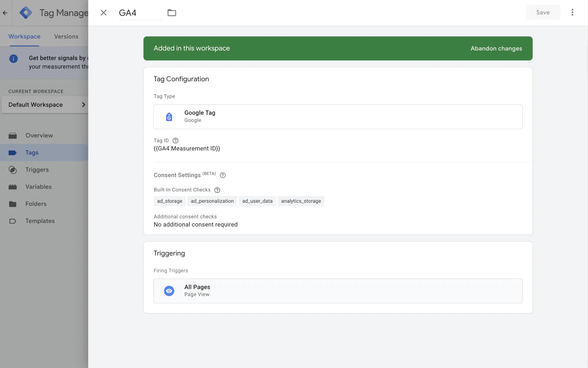Click the analytics_storage consent chip
Image resolution: width=588 pixels, height=368 pixels.
click(x=301, y=201)
